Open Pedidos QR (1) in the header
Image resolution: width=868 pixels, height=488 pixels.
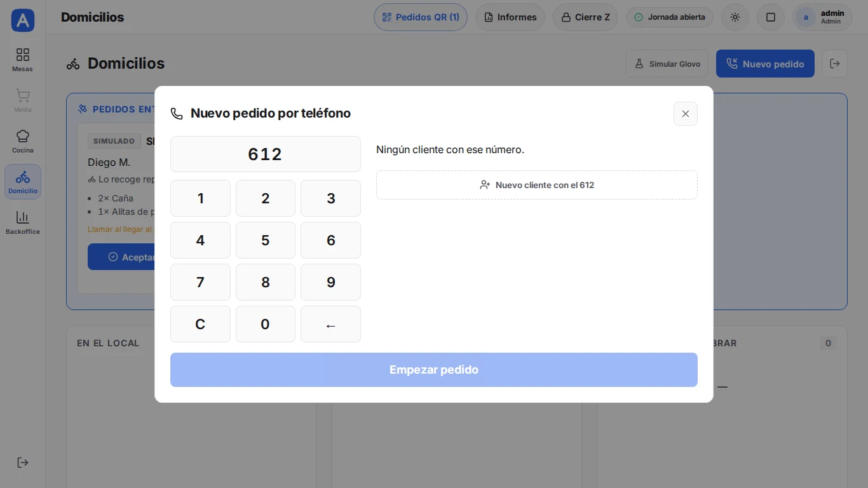tap(421, 17)
